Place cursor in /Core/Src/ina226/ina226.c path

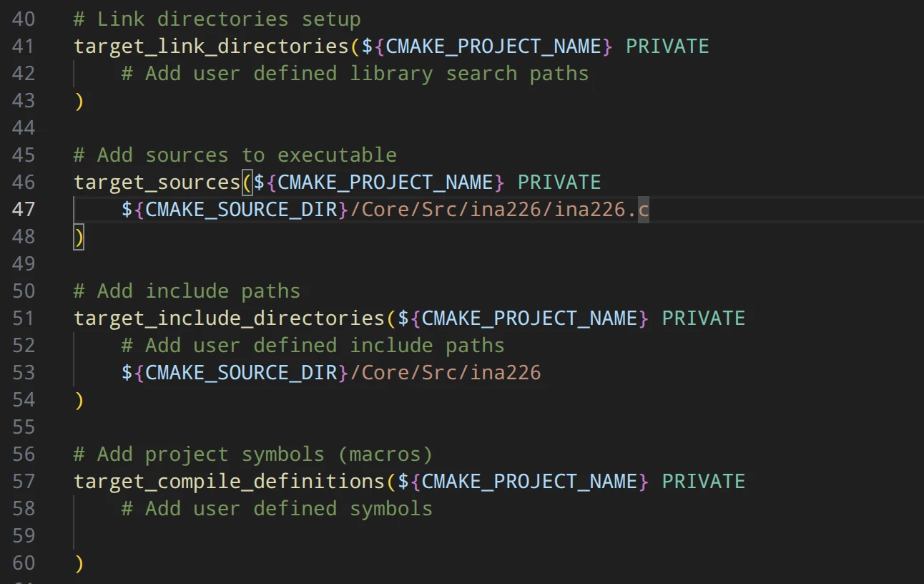499,209
